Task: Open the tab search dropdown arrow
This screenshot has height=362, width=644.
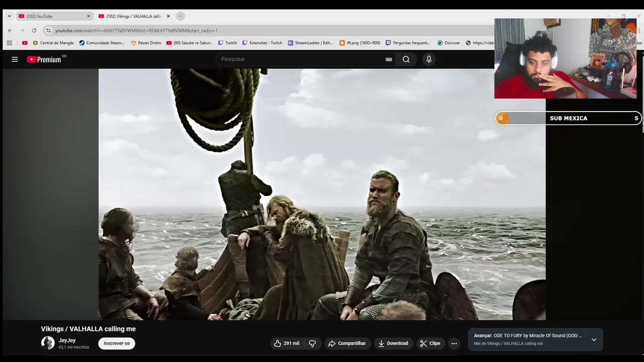Action: coord(9,16)
